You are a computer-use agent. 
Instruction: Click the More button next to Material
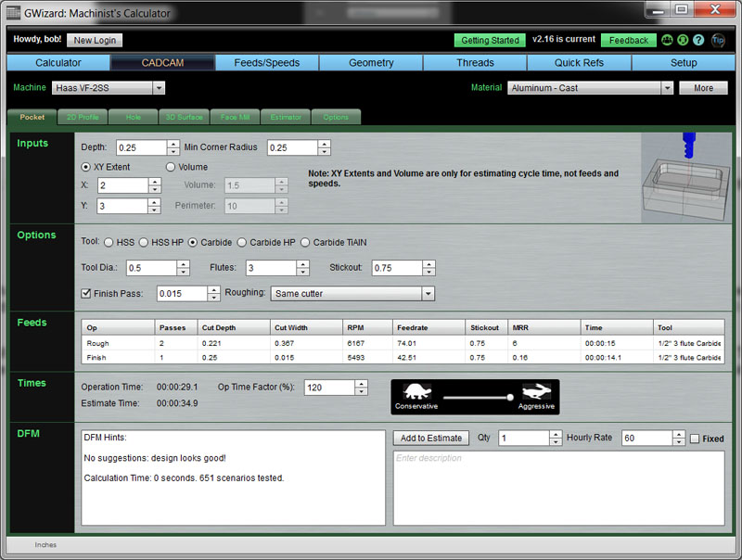point(703,87)
